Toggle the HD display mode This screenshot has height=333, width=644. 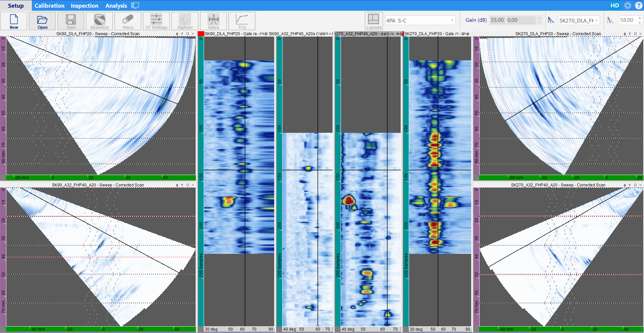tap(614, 6)
